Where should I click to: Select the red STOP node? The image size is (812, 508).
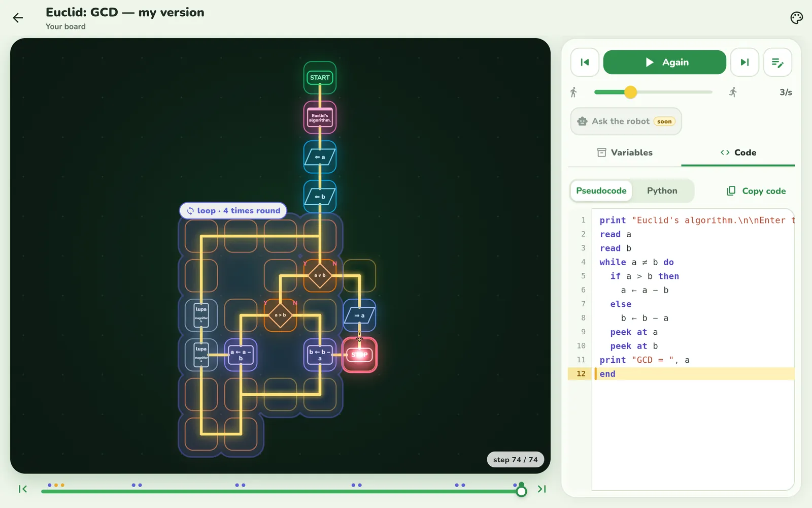tap(359, 355)
